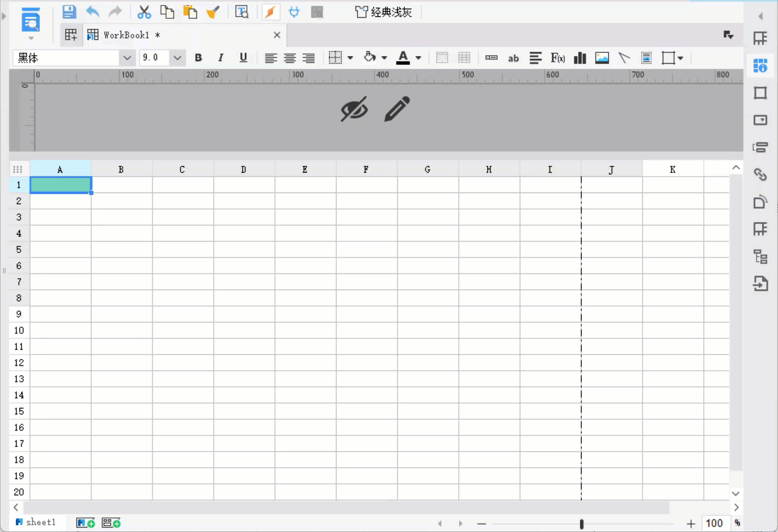Merge the selected cells
778x532 pixels.
point(442,58)
